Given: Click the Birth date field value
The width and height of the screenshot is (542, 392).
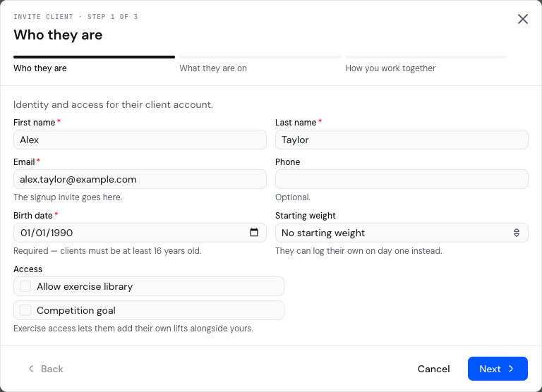Looking at the screenshot, I should pos(47,233).
